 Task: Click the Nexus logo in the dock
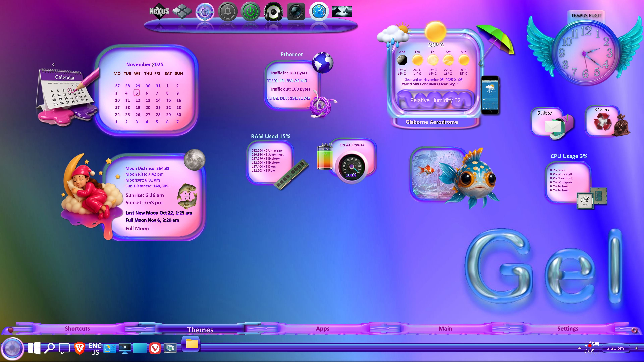click(x=159, y=11)
